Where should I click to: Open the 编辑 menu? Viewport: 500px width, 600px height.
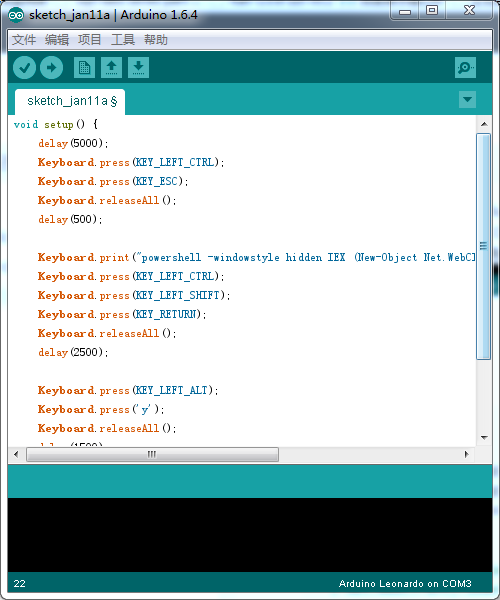(57, 40)
